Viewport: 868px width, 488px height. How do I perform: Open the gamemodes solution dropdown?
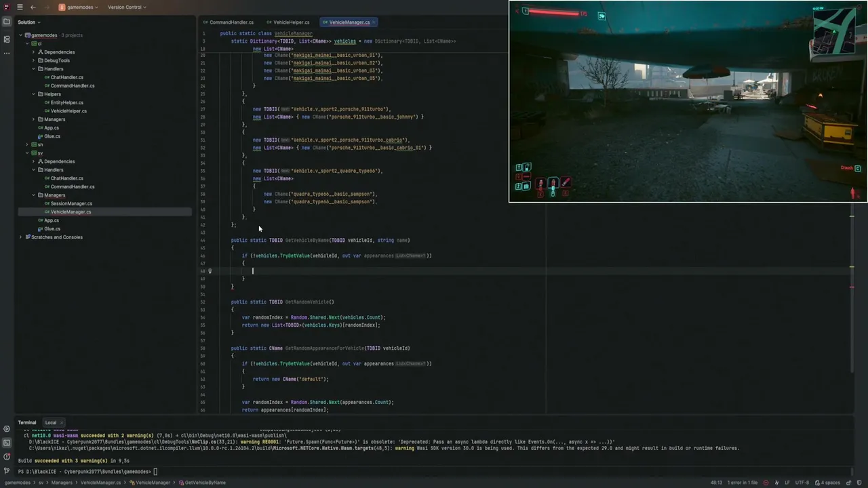(x=78, y=7)
